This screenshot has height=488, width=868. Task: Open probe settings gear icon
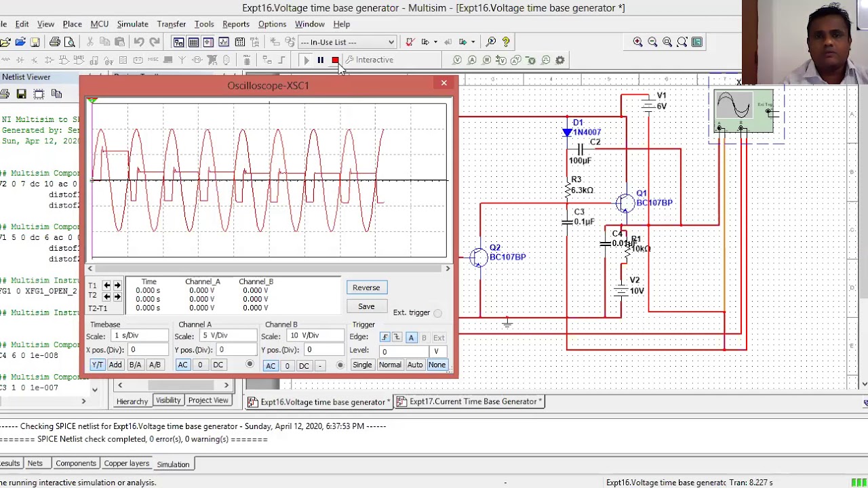pos(560,60)
